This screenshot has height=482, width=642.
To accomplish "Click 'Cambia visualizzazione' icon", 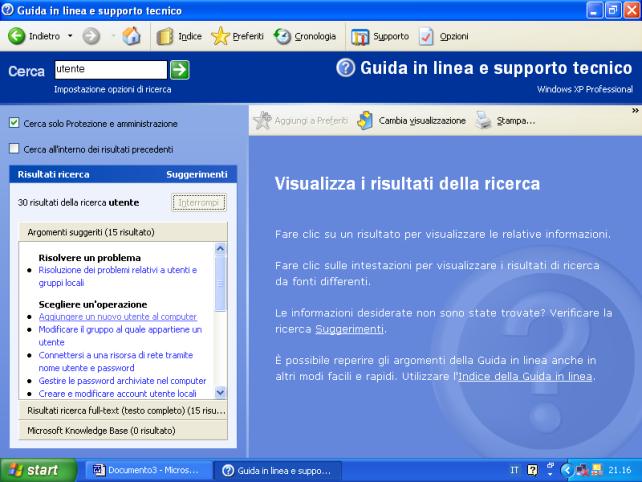I will (365, 120).
